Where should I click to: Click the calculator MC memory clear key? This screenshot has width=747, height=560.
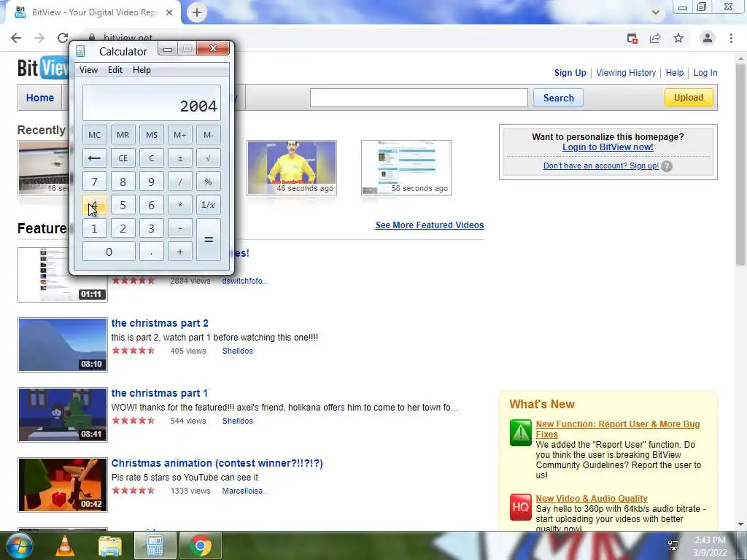click(x=94, y=135)
